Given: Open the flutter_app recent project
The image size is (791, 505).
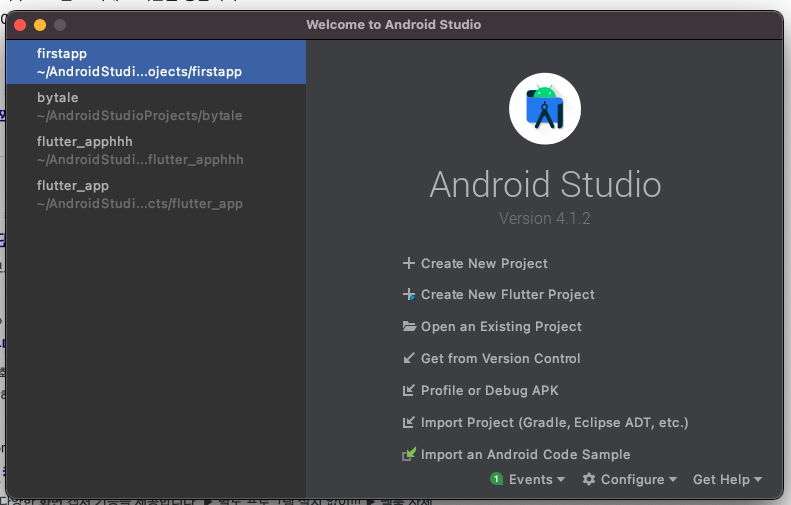Looking at the screenshot, I should pos(156,194).
